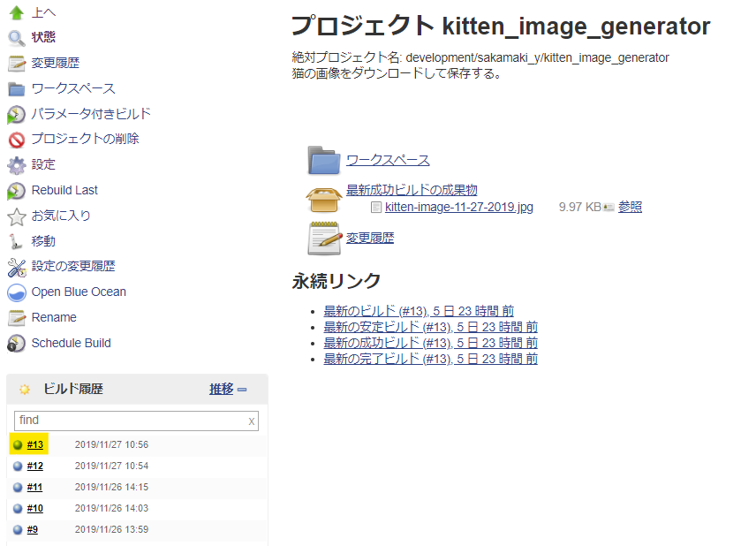Open build #11 from build history
This screenshot has width=756, height=546.
(35, 487)
